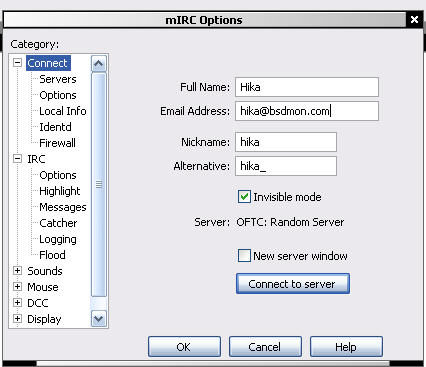The height and width of the screenshot is (367, 426).
Task: Select the Mouse category label
Action: (x=43, y=287)
